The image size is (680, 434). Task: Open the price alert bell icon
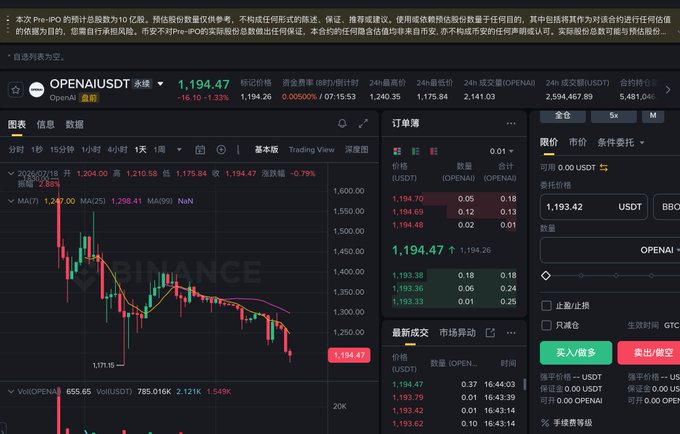tap(342, 124)
